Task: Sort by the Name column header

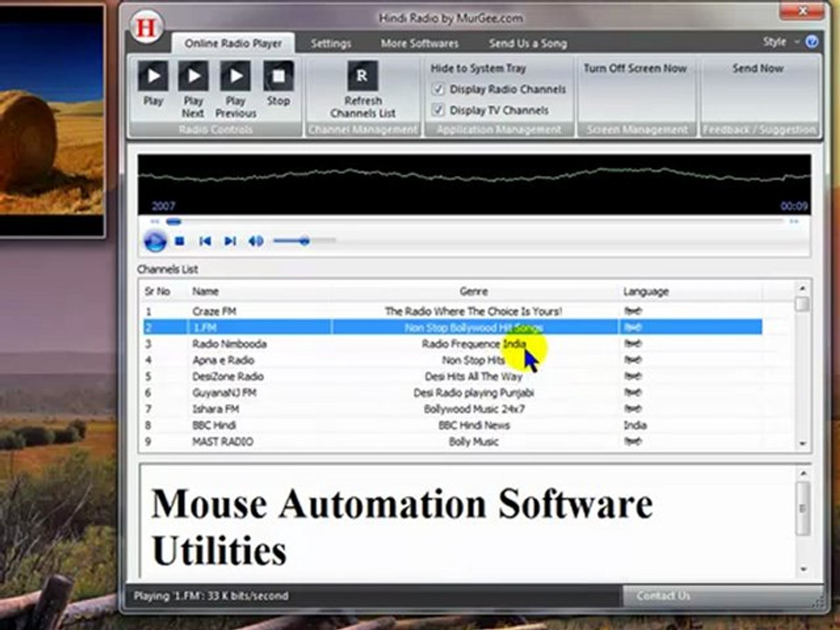Action: [205, 291]
